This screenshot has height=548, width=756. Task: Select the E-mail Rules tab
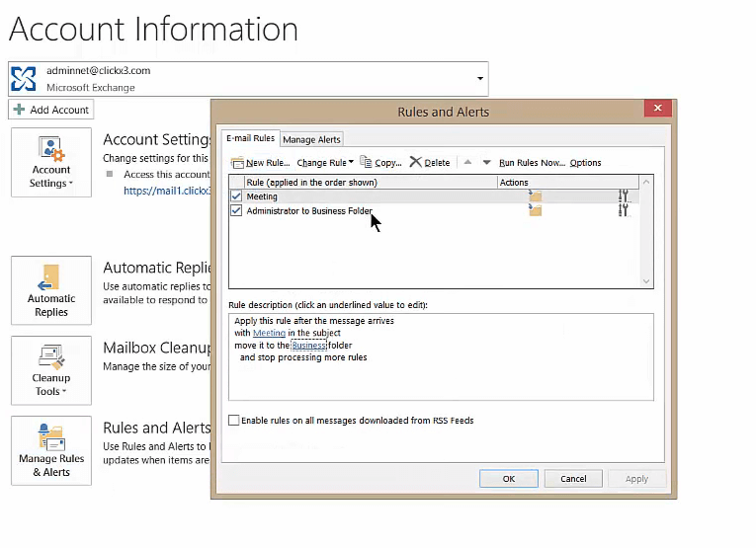point(250,138)
